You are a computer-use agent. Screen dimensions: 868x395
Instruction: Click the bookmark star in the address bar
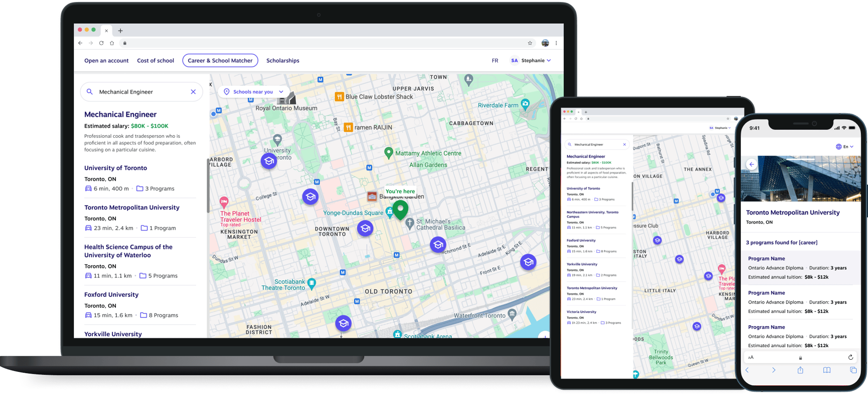coord(530,43)
